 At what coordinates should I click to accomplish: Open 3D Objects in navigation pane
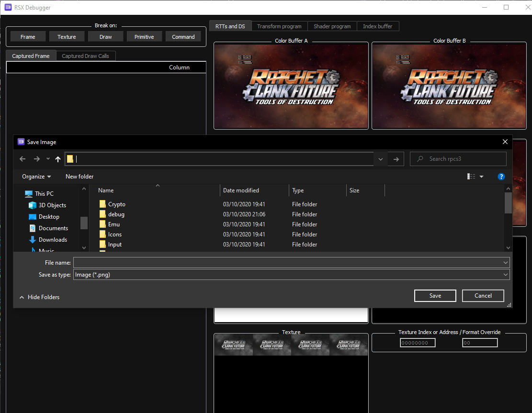(x=47, y=205)
